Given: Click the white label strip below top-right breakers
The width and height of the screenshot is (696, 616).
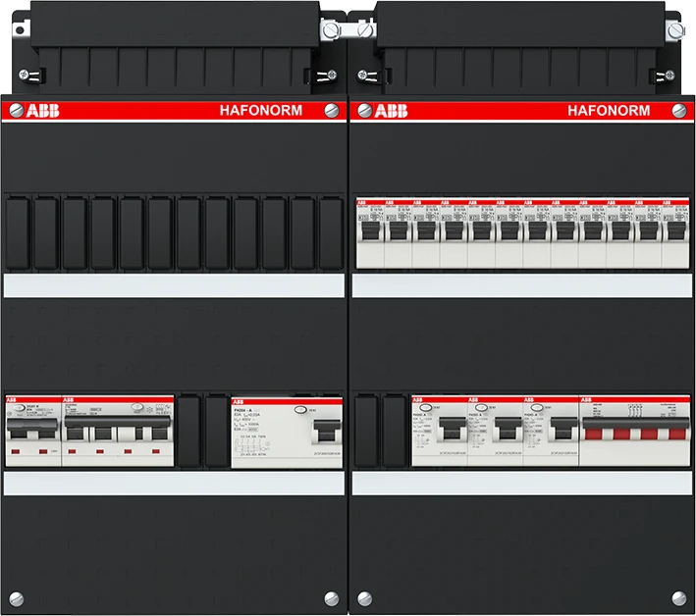Looking at the screenshot, I should (523, 285).
